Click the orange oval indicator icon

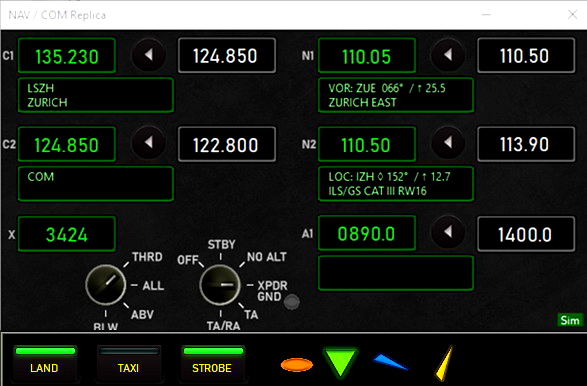point(297,365)
